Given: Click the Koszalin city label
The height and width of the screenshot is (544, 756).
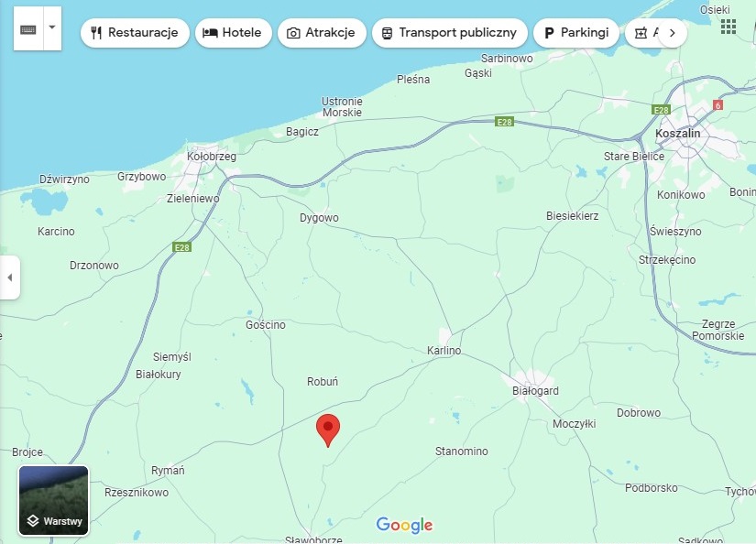Looking at the screenshot, I should coord(678,134).
